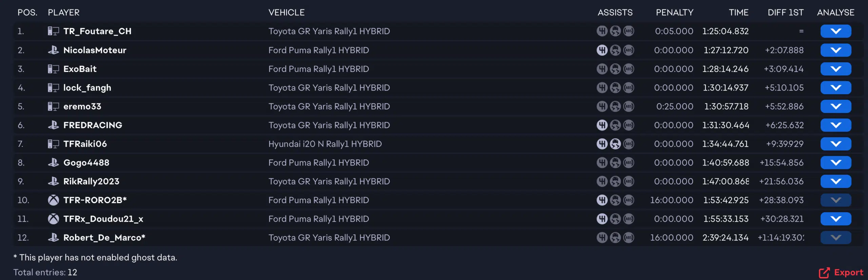This screenshot has height=280, width=868.
Task: Click the stability assist icon for TFRaiki06
Action: 615,144
